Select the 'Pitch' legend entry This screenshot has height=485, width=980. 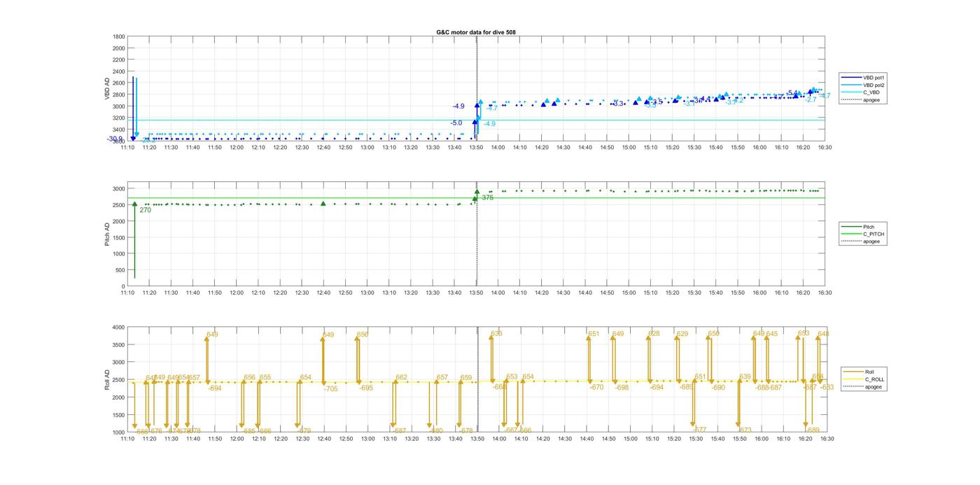coord(858,227)
